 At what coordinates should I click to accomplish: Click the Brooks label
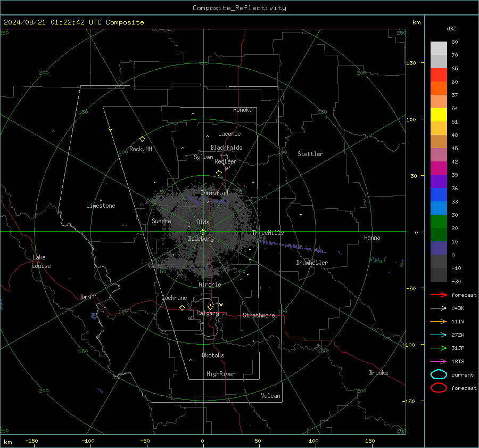click(x=378, y=373)
